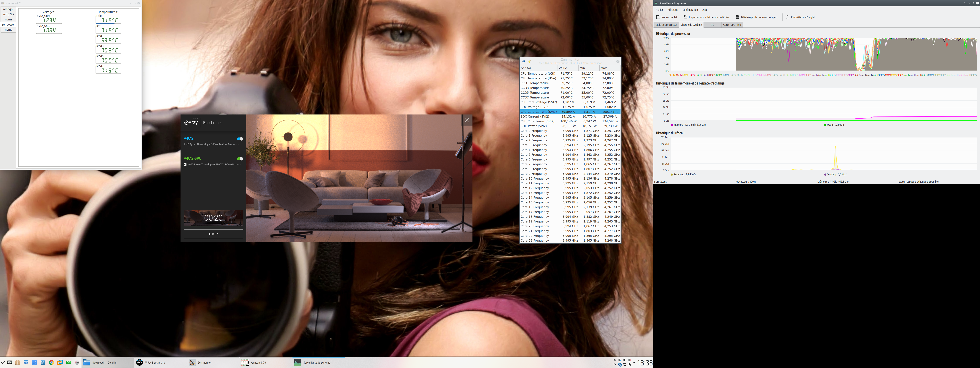Viewport: 980px width, 368px height.
Task: Click the Chrome icon in the taskbar
Action: pyautogui.click(x=51, y=363)
